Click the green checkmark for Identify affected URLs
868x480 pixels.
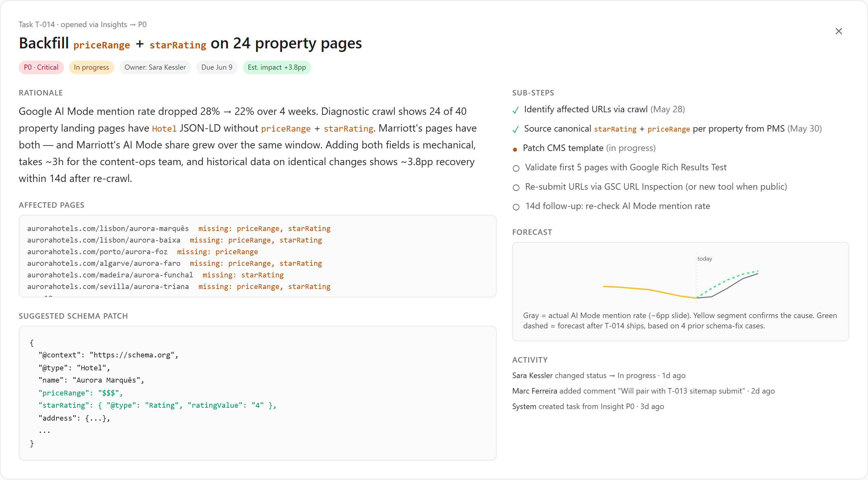(515, 110)
